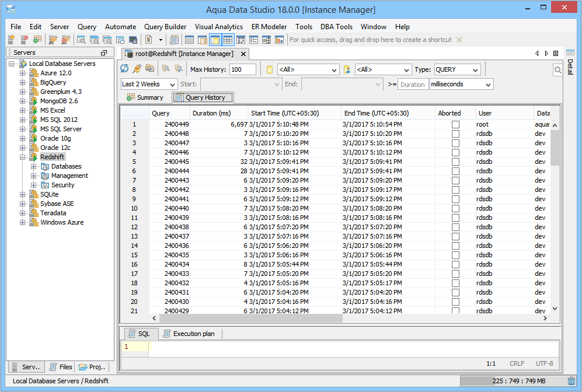Click the Disconnect plug icon in main toolbar
This screenshot has height=392, width=582.
[x=66, y=40]
